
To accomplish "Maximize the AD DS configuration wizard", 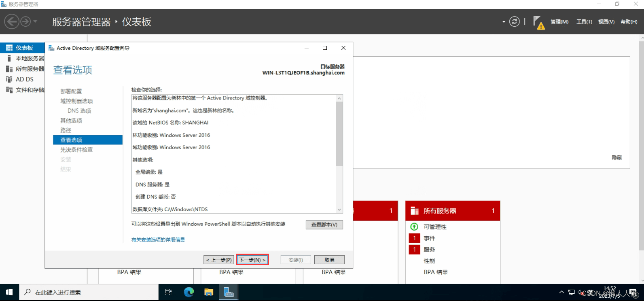I will [x=325, y=48].
